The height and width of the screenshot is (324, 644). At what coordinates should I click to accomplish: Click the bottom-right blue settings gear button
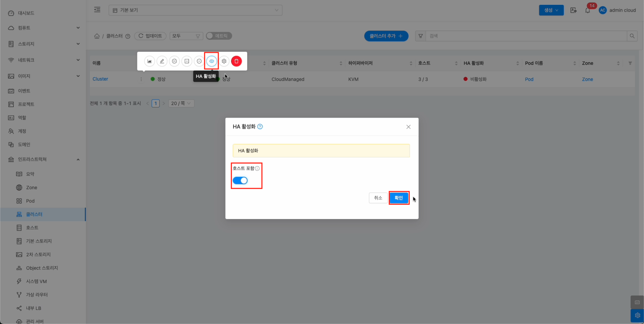pyautogui.click(x=637, y=315)
